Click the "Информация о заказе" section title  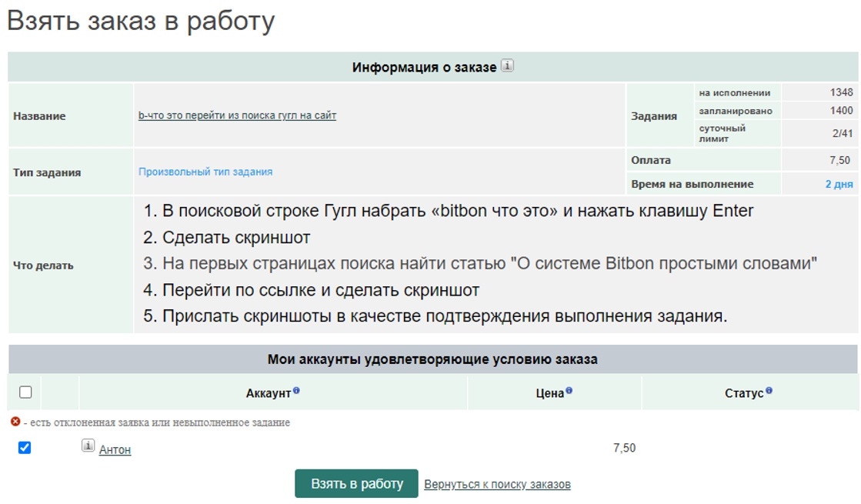(424, 67)
